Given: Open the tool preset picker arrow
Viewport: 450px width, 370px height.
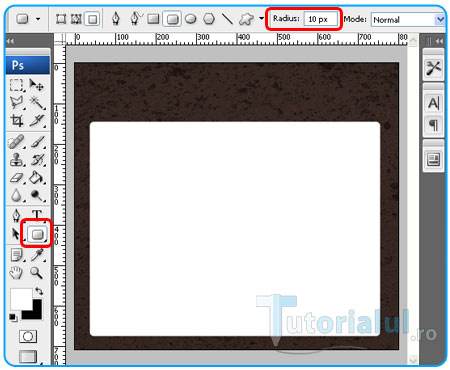Looking at the screenshot, I should (x=38, y=19).
